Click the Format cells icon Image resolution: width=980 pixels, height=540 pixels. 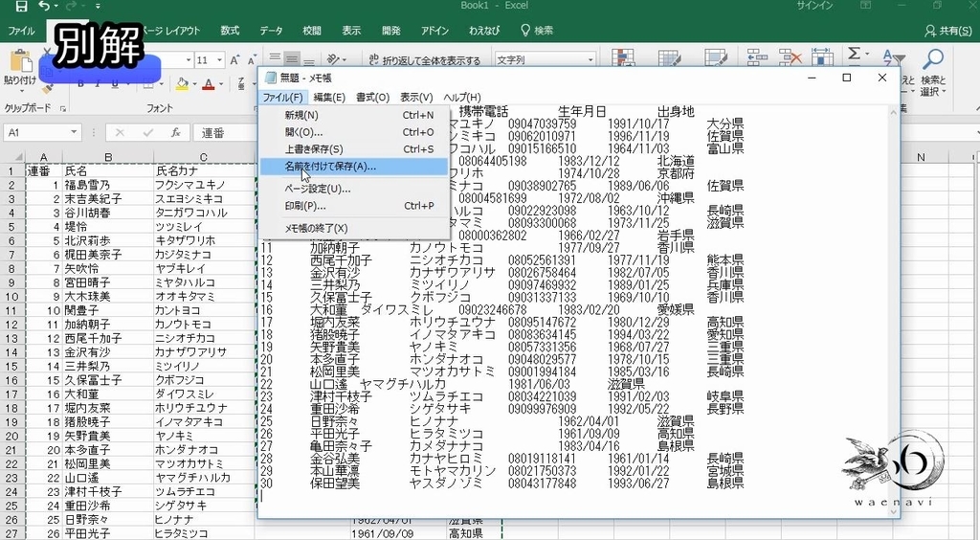point(822,57)
